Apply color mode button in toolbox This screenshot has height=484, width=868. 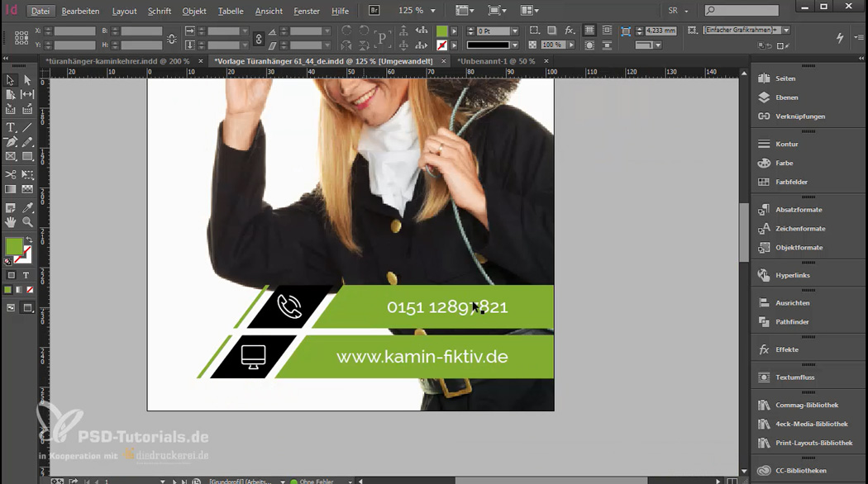tap(7, 290)
